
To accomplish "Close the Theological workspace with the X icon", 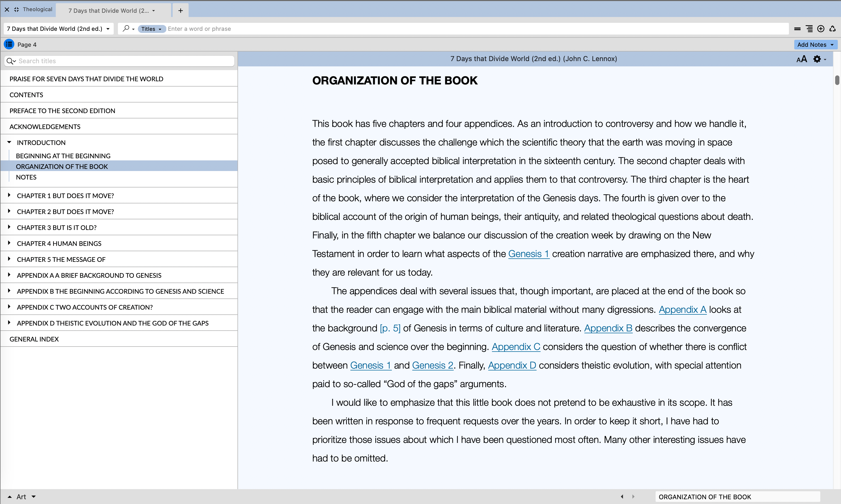I will (7, 10).
